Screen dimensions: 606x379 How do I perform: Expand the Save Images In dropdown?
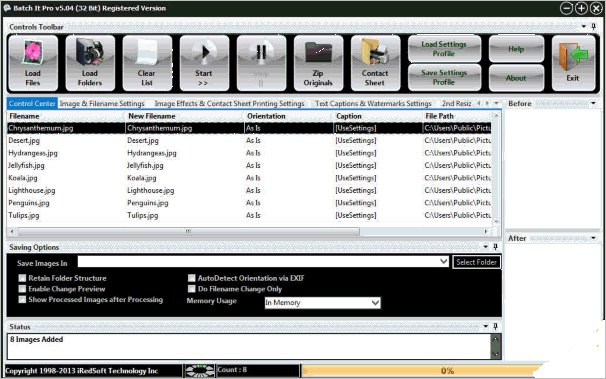point(444,262)
